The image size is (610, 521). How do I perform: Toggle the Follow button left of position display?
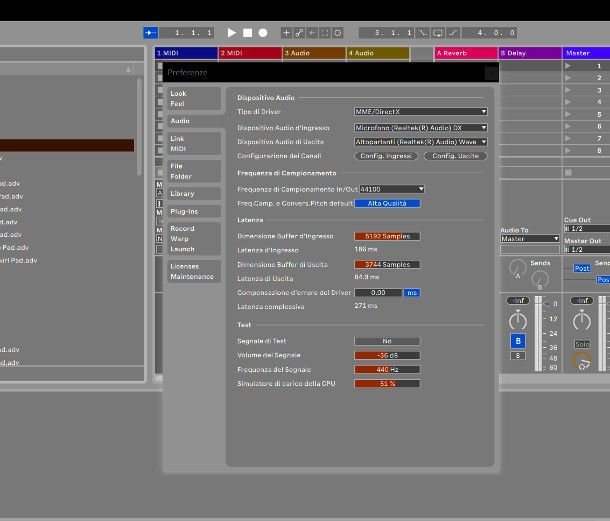[151, 33]
